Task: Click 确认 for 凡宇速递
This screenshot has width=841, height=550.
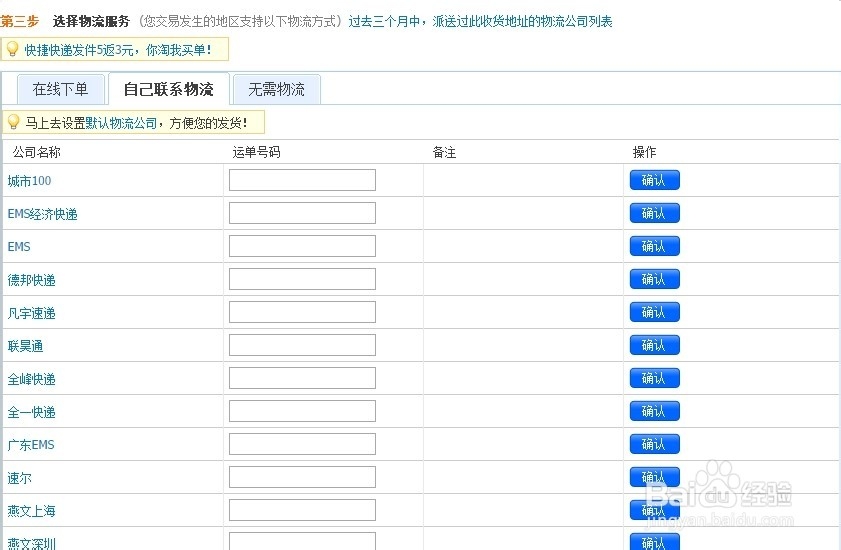Action: (654, 312)
